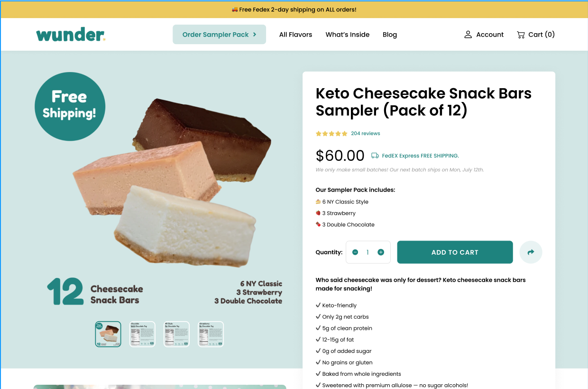This screenshot has height=389, width=588.
Task: View the NY Style nutrition thumbnail
Action: [176, 334]
